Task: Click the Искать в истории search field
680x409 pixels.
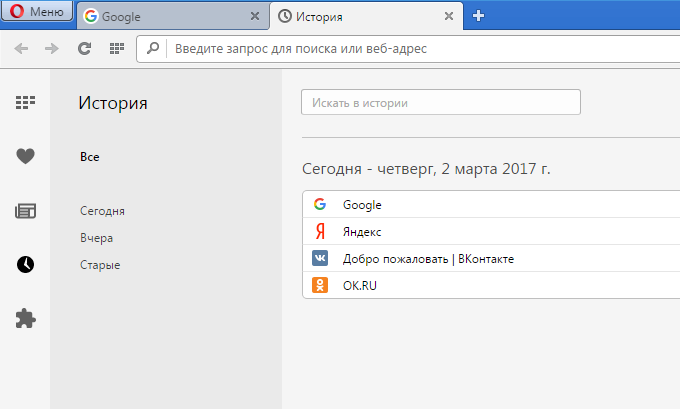Action: click(441, 102)
